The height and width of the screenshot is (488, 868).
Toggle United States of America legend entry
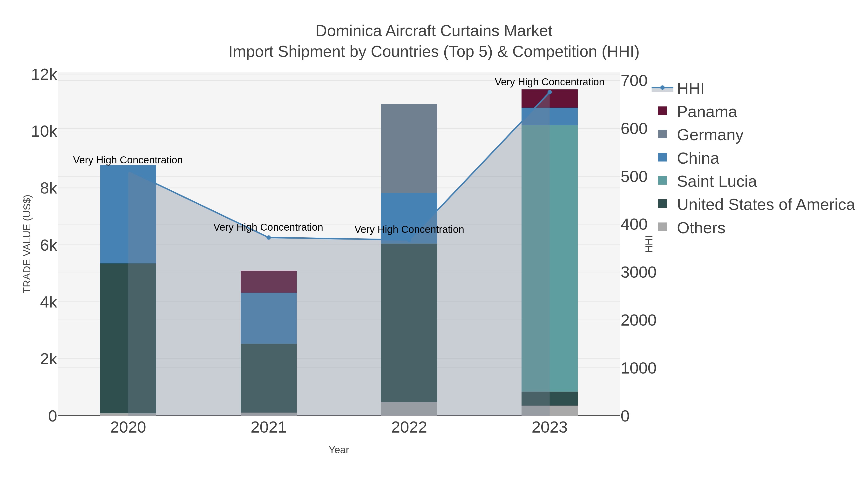pos(756,204)
